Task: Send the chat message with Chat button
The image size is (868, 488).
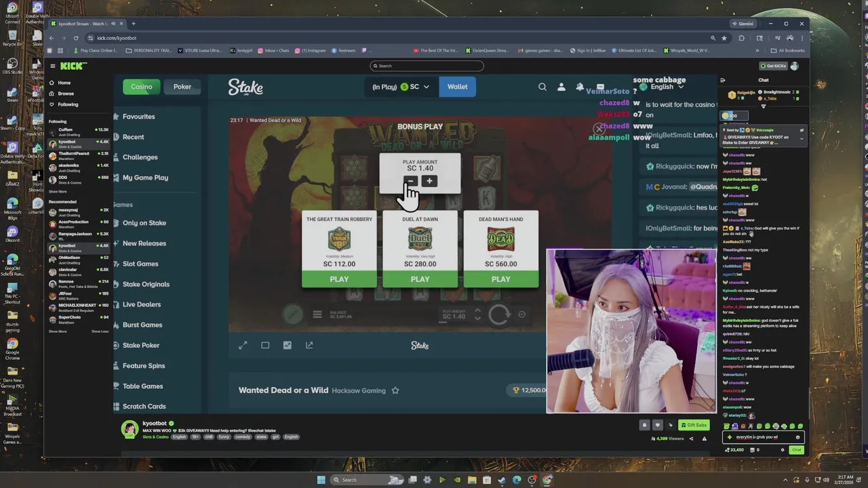Action: (796, 450)
